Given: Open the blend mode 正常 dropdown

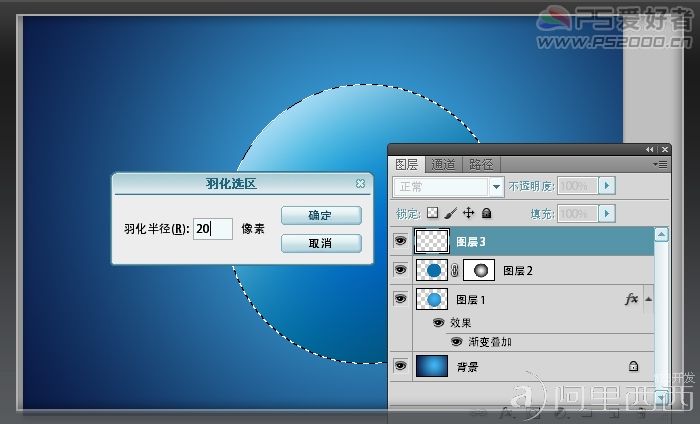Looking at the screenshot, I should 496,187.
